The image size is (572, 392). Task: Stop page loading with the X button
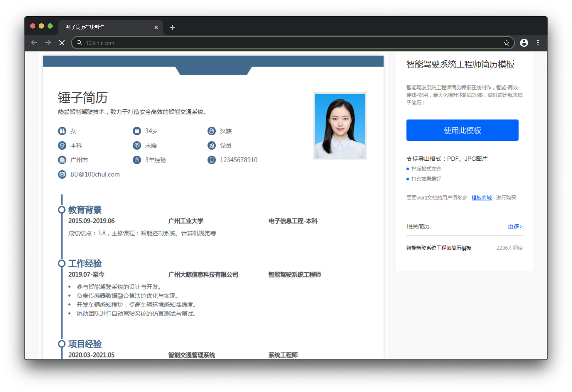coord(62,43)
